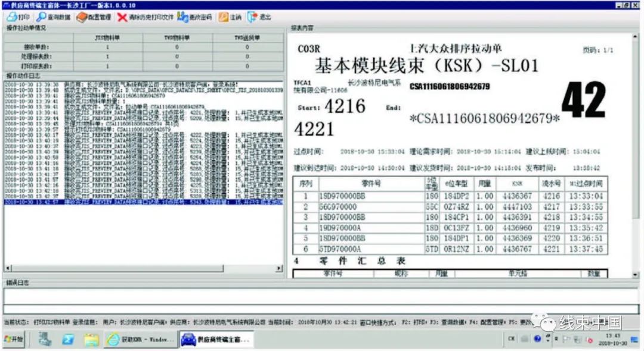Open the PowerShell taskbar shortcut
Image resolution: width=644 pixels, height=351 pixels.
point(68,340)
